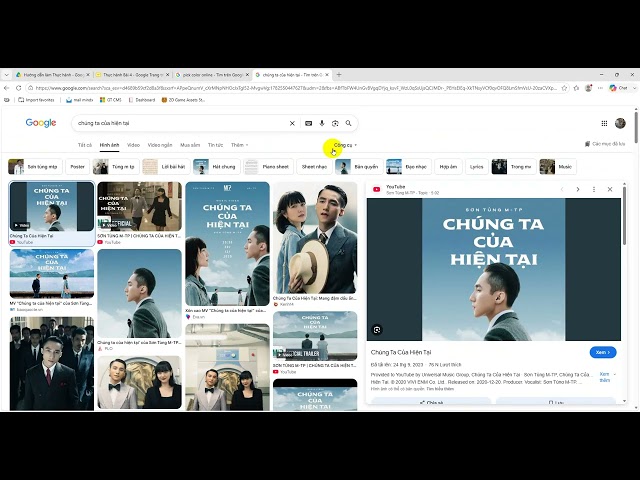
Task: Open preview panel three-dot options menu
Action: click(594, 189)
